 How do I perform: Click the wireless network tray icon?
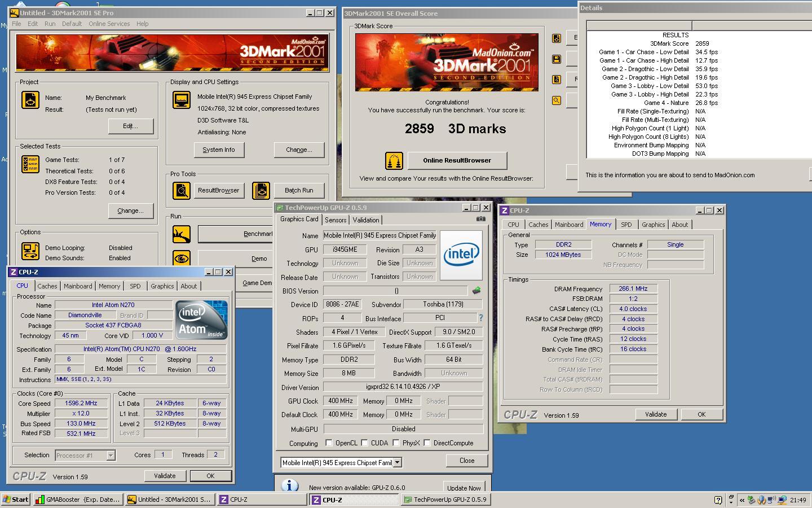[772, 500]
